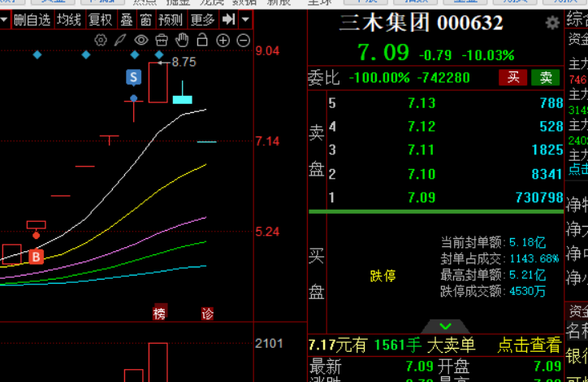588x382 pixels.
Task: Select the 复权 adjustment option
Action: (100, 20)
